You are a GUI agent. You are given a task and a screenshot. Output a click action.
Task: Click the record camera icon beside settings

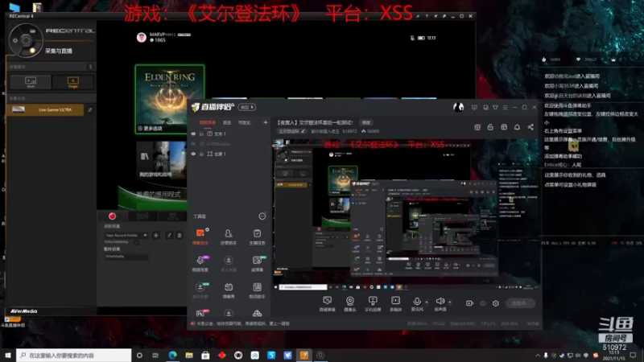tap(469, 303)
